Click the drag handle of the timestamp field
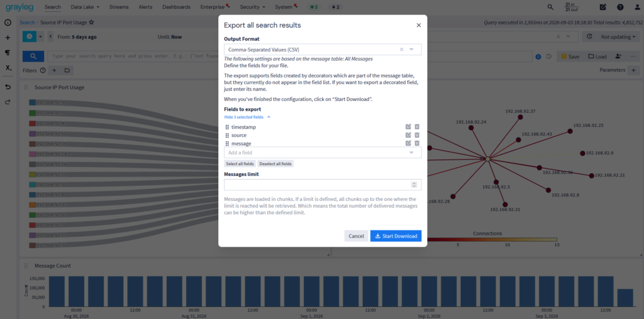Screen dimensions: 644x319 point(227,127)
